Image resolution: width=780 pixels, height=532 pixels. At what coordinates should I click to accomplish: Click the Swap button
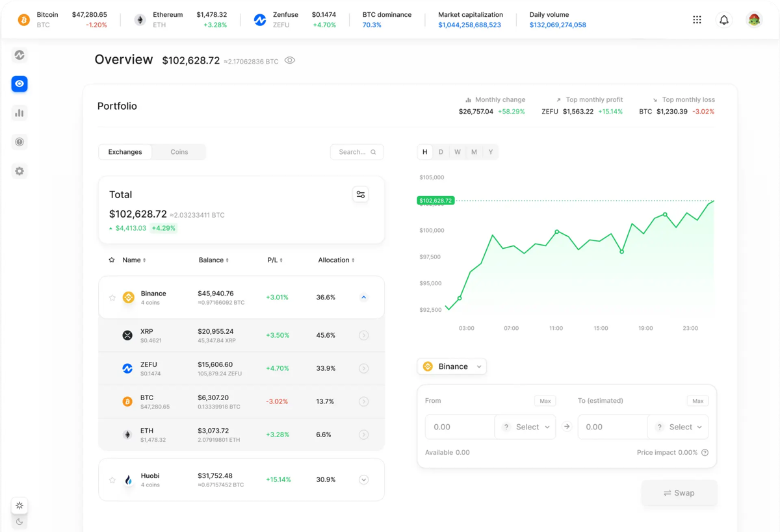679,493
